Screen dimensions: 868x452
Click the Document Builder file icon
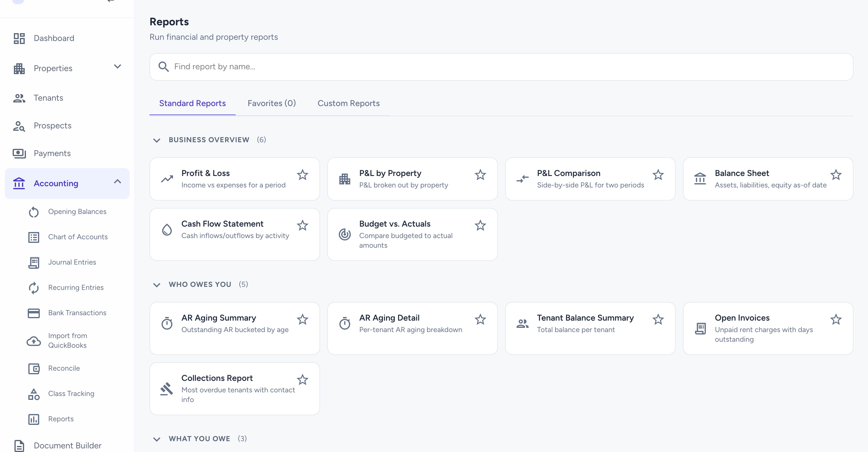click(x=19, y=446)
